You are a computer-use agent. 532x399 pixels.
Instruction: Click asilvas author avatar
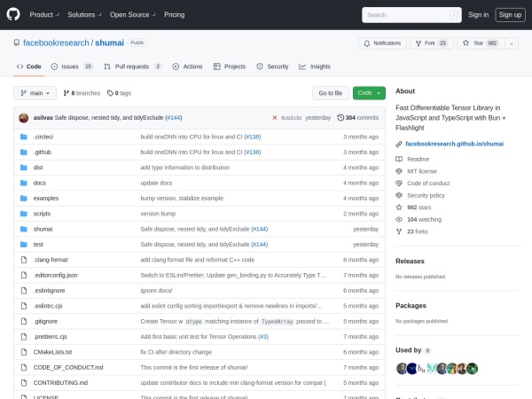[x=22, y=117]
